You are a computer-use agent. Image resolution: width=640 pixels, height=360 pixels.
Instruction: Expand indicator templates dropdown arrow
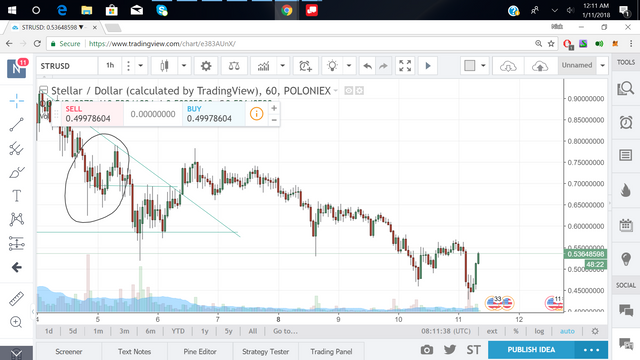point(282,66)
